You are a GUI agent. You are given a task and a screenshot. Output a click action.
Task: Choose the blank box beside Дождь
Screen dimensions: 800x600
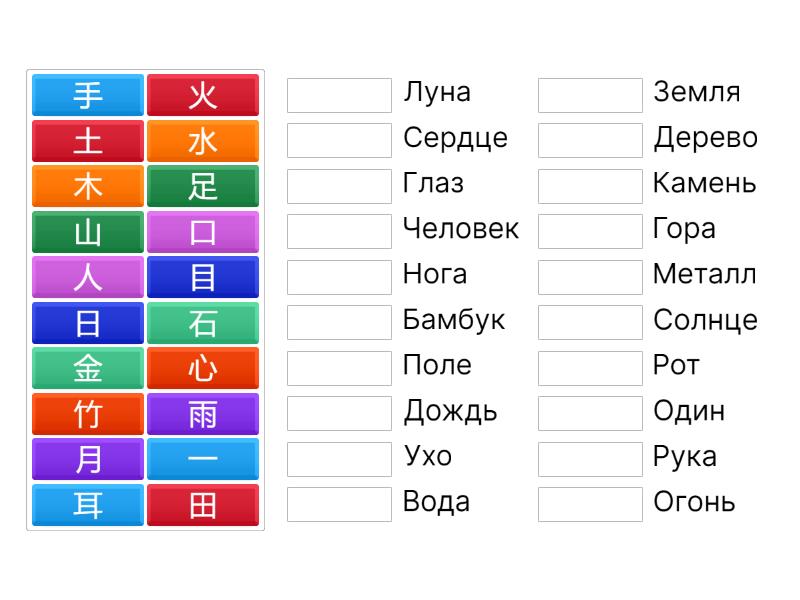point(339,413)
